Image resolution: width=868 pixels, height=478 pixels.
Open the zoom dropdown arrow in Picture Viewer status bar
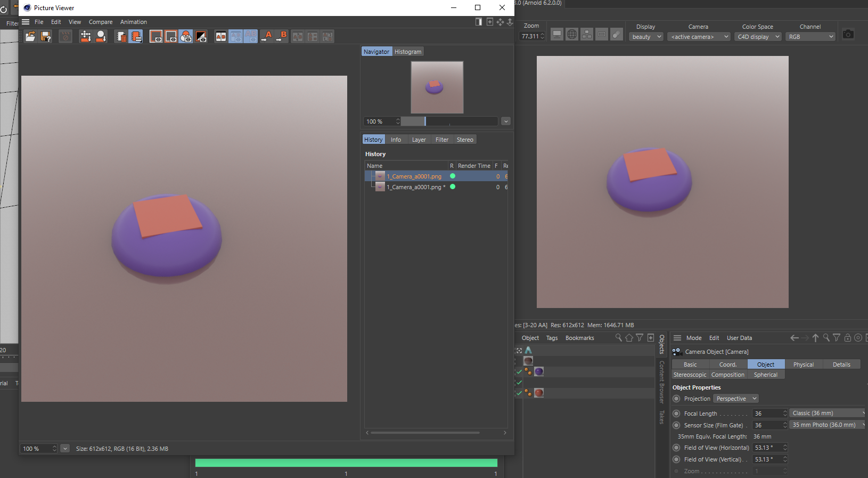[65, 449]
